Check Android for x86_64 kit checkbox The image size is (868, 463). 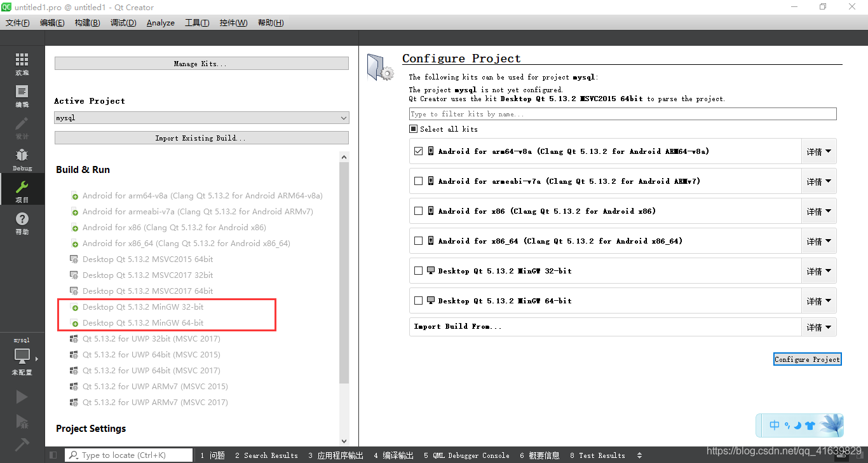(x=418, y=241)
